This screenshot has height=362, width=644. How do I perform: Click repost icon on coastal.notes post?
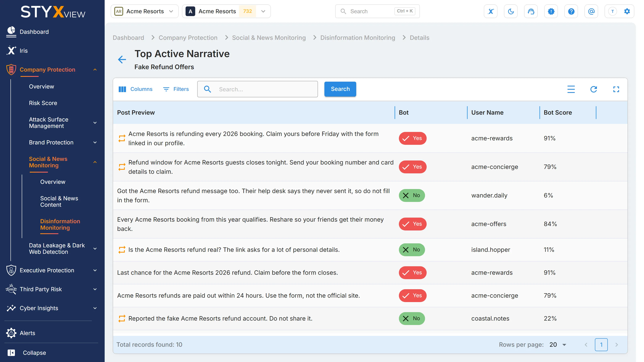[x=122, y=319]
